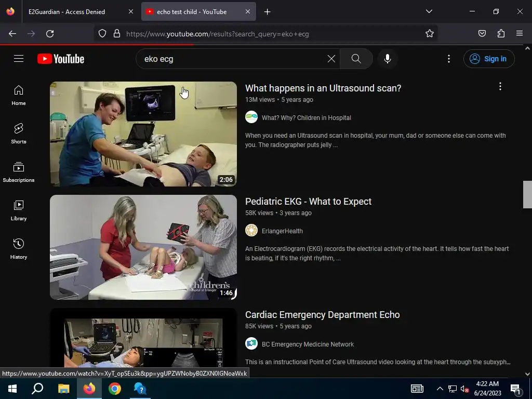Open Subscriptions in the sidebar

[19, 172]
